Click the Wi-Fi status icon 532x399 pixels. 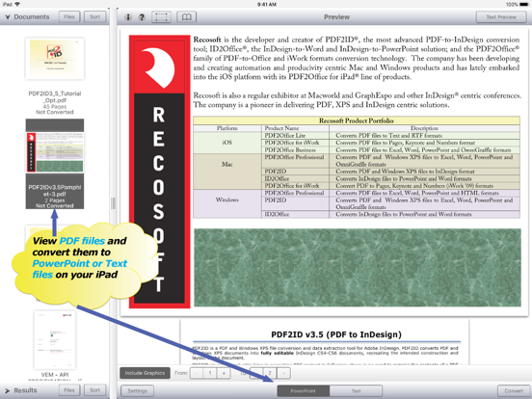(x=17, y=4)
